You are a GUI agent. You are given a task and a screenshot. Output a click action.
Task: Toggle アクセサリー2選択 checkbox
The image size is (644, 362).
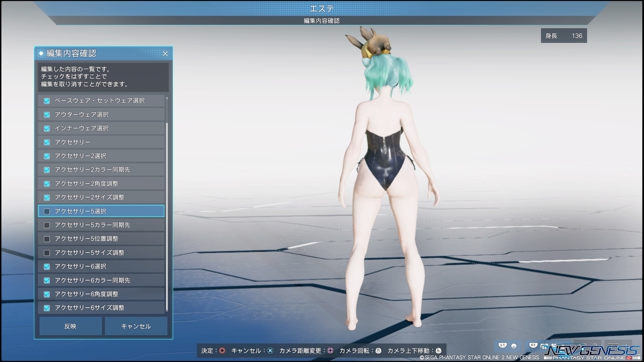[47, 156]
